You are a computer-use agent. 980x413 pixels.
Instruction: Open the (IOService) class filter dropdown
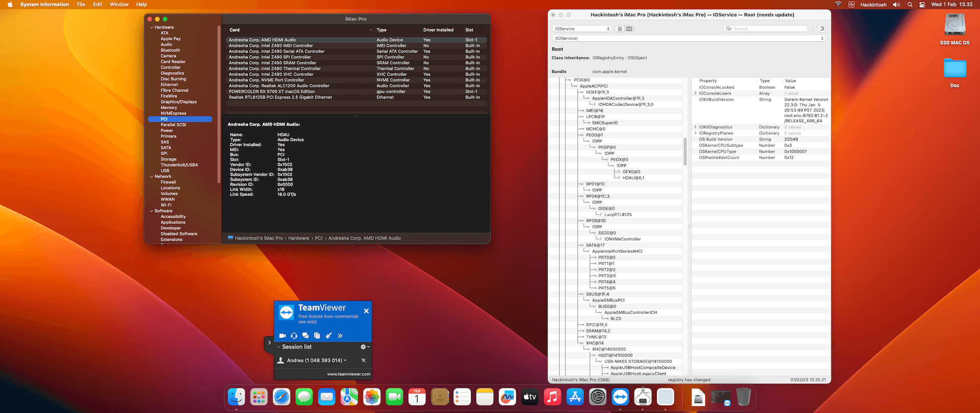click(x=689, y=38)
